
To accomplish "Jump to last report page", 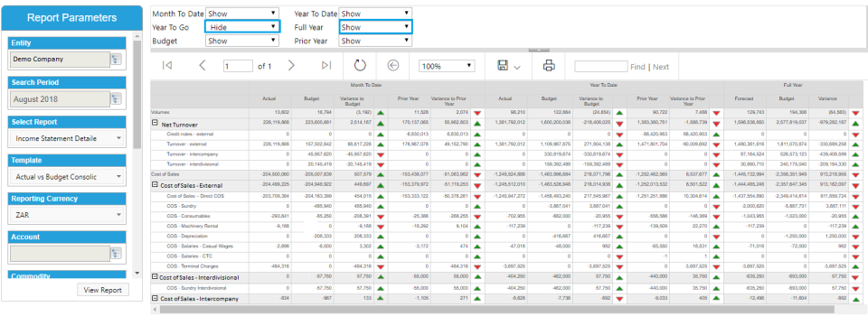I will coord(326,66).
